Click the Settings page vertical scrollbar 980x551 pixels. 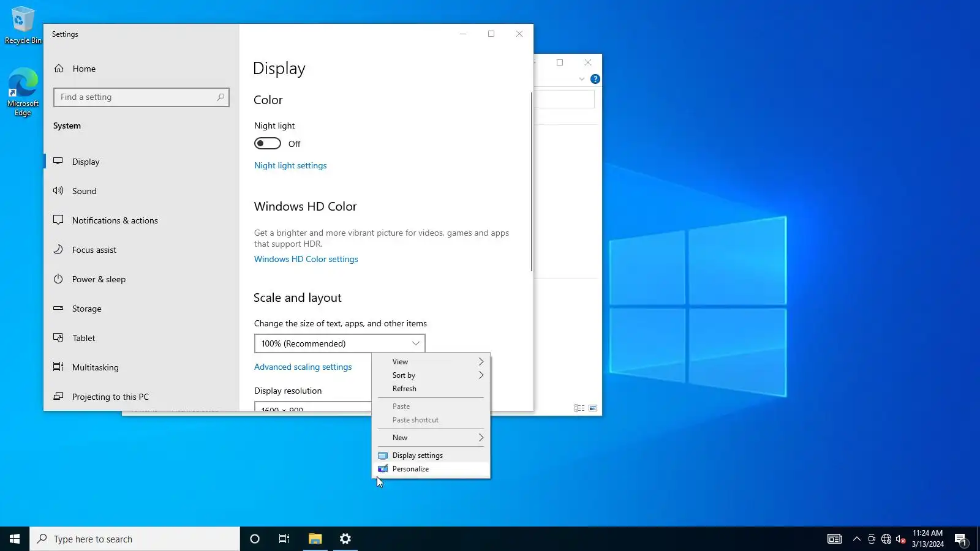[x=532, y=182]
